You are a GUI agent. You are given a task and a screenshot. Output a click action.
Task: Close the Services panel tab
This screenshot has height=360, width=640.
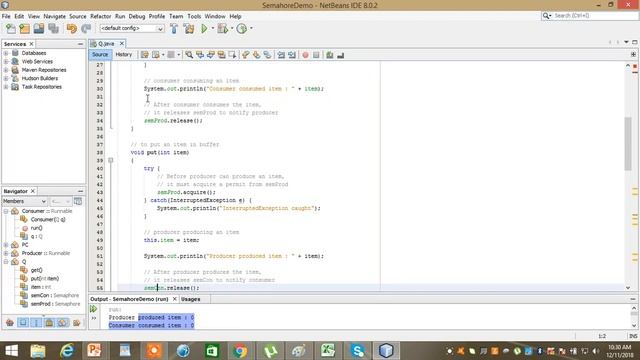tap(31, 44)
